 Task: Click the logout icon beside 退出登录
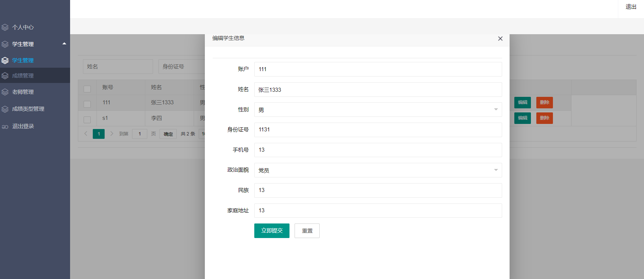5,127
